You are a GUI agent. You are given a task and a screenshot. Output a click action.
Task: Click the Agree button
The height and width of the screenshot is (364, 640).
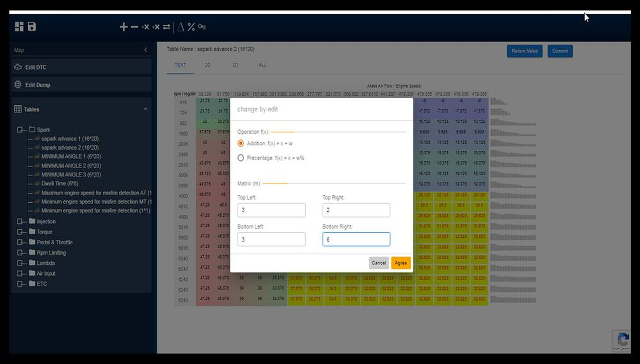point(401,263)
